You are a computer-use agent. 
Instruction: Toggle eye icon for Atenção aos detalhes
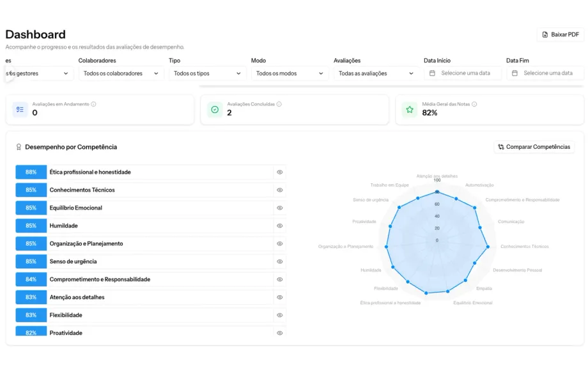coord(280,297)
